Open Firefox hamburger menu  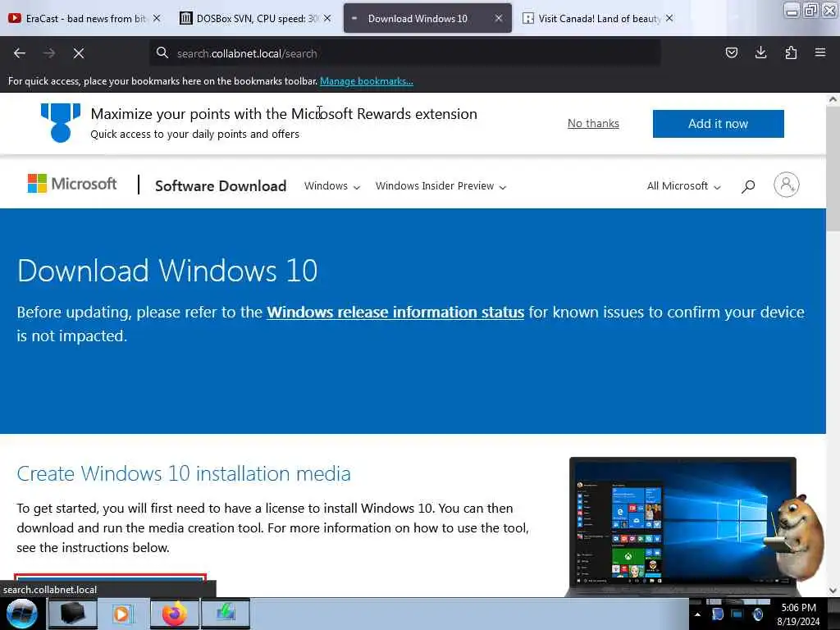(820, 52)
